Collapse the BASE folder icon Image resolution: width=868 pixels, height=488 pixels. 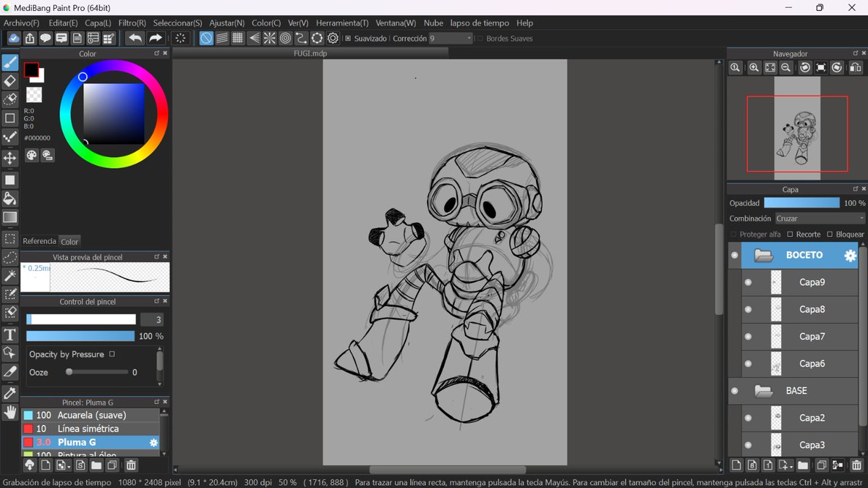tap(764, 391)
